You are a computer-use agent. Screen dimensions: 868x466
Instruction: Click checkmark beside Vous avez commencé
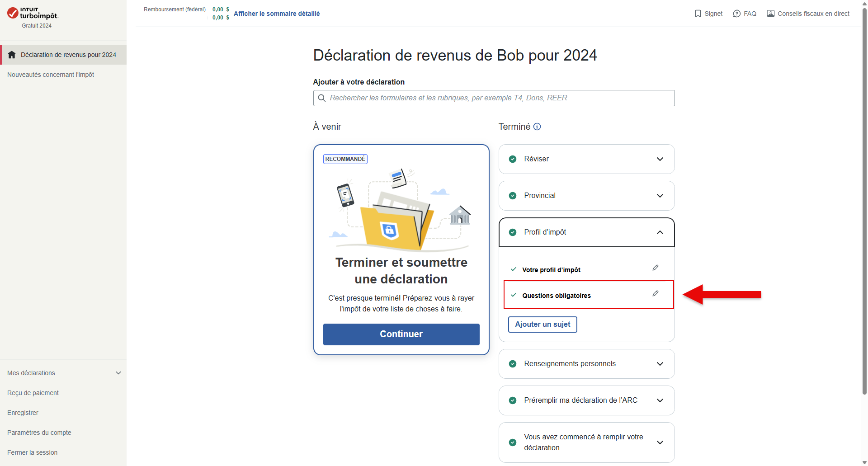(513, 442)
